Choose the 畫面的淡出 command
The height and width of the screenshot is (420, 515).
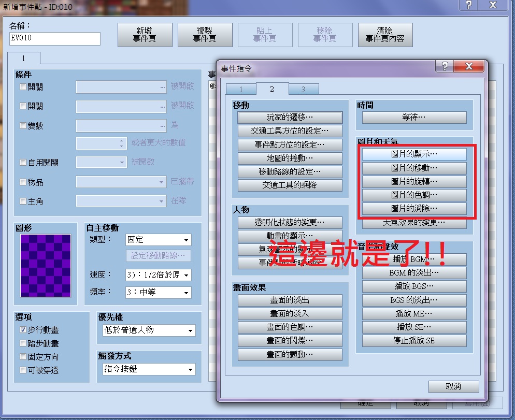290,300
